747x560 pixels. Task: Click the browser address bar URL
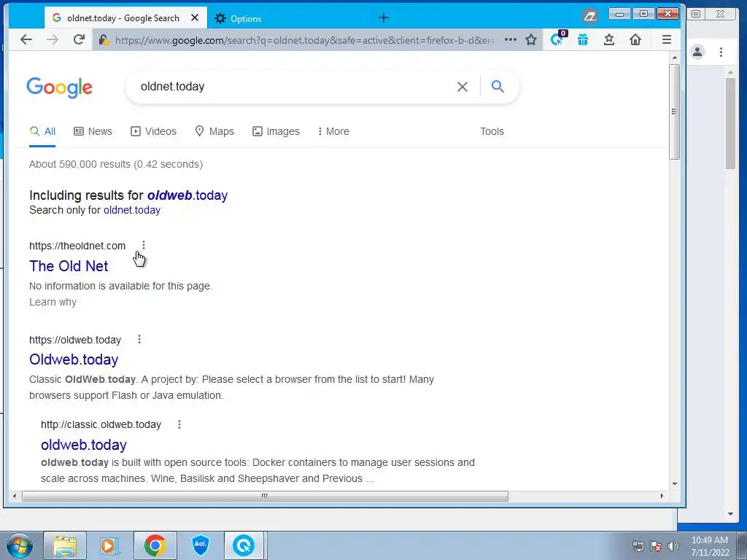pyautogui.click(x=305, y=40)
